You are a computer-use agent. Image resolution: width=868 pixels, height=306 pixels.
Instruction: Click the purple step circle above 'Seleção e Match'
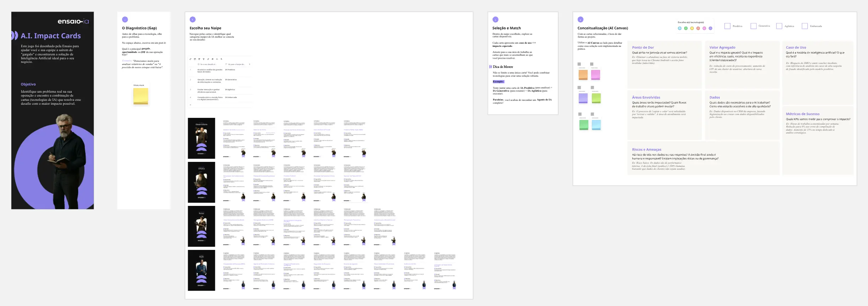coord(495,20)
